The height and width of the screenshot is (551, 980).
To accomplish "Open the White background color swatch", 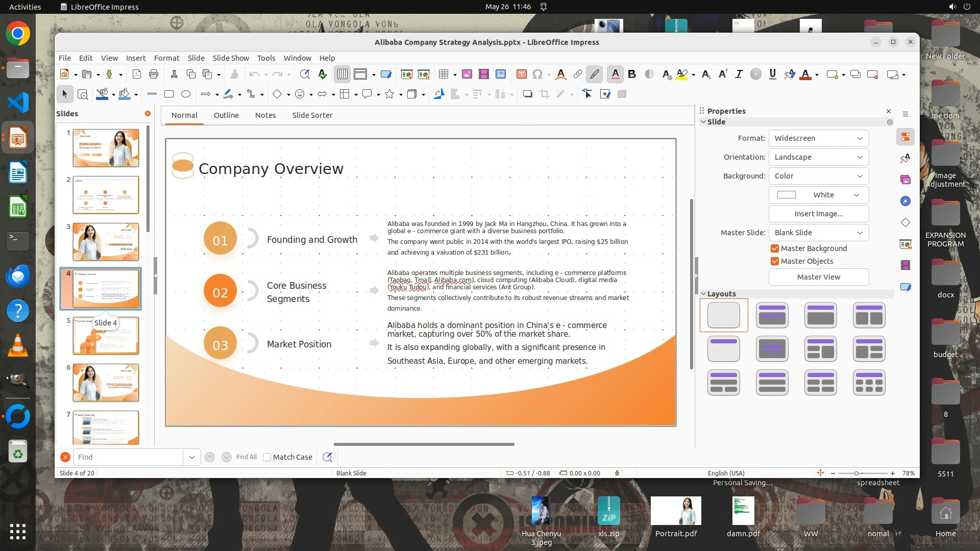I will coord(818,195).
